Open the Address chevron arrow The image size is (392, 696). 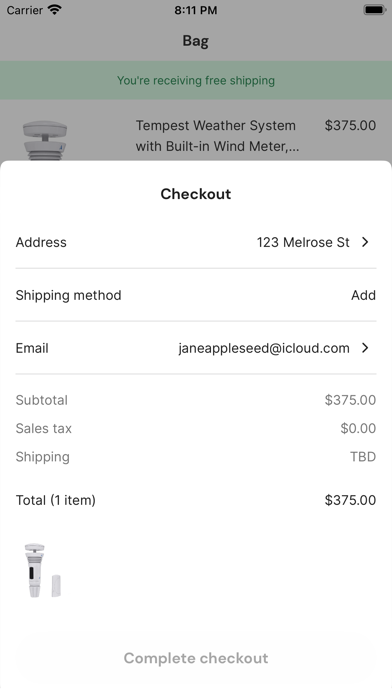[365, 242]
